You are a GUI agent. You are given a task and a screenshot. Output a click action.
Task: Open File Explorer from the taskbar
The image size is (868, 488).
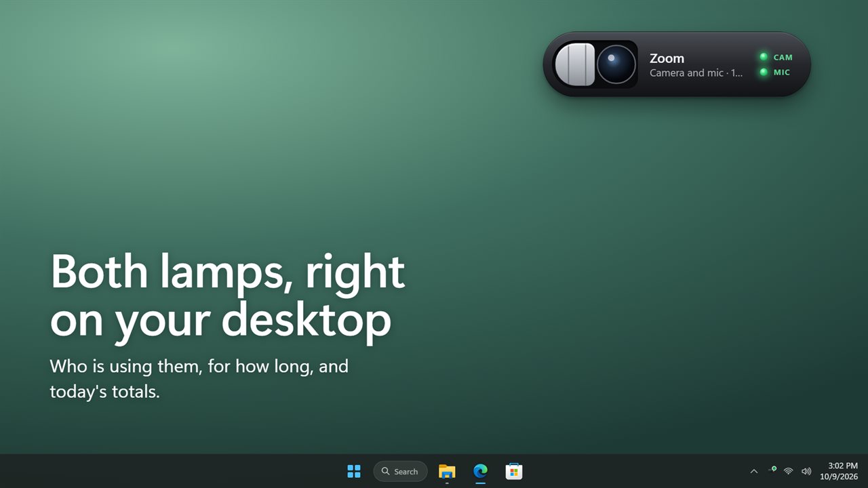click(447, 471)
